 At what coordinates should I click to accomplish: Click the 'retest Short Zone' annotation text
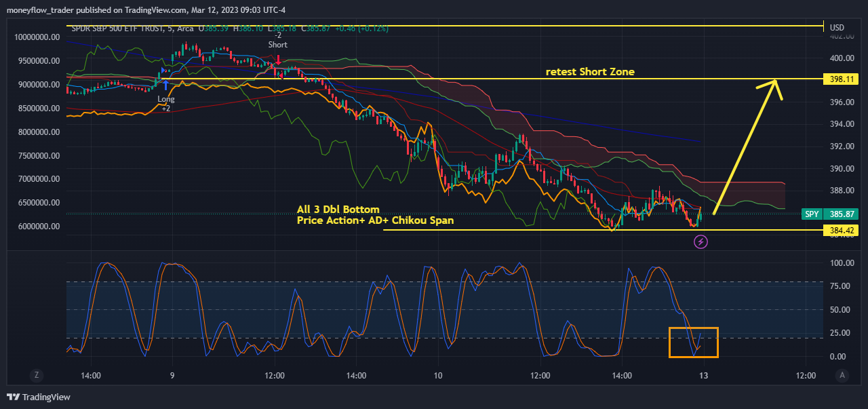tap(590, 72)
